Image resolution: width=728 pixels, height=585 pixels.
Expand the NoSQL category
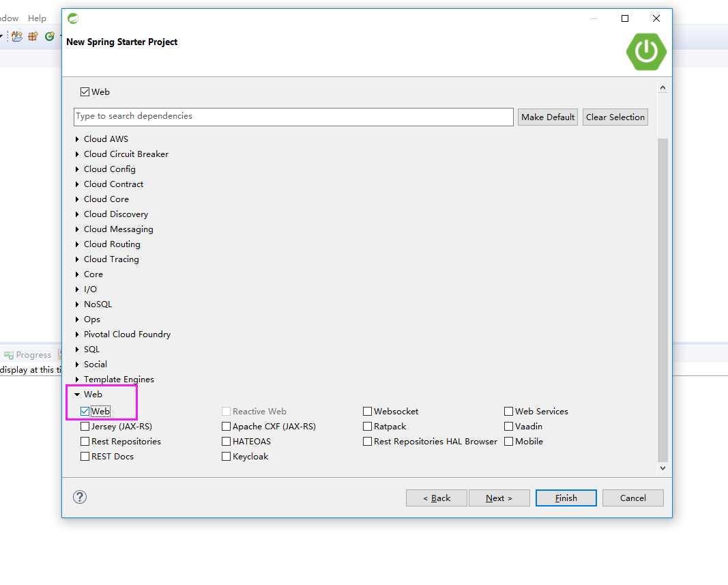tap(77, 304)
